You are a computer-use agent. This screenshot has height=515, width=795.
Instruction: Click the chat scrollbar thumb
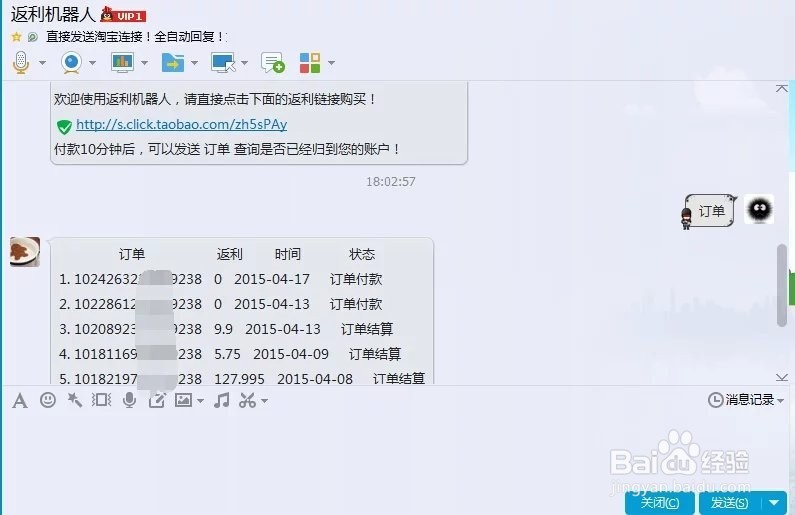tap(782, 285)
